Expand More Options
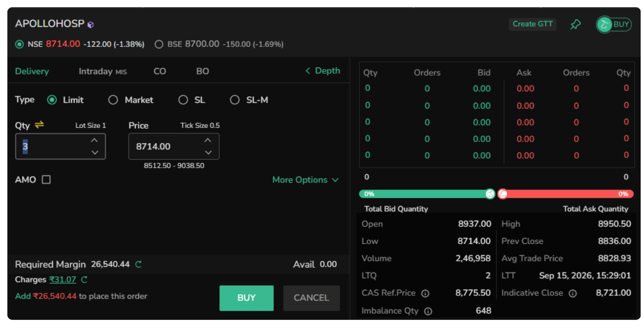644x330 pixels. pyautogui.click(x=306, y=180)
